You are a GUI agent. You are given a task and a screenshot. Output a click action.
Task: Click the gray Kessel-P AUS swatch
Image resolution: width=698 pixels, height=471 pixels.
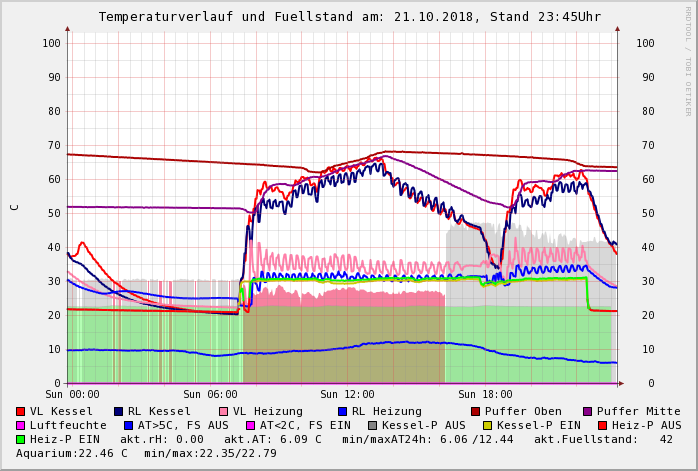click(x=373, y=425)
